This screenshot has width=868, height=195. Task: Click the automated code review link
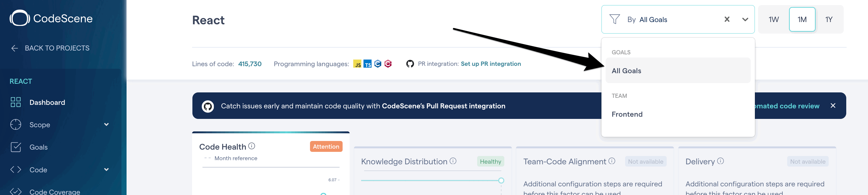click(787, 106)
